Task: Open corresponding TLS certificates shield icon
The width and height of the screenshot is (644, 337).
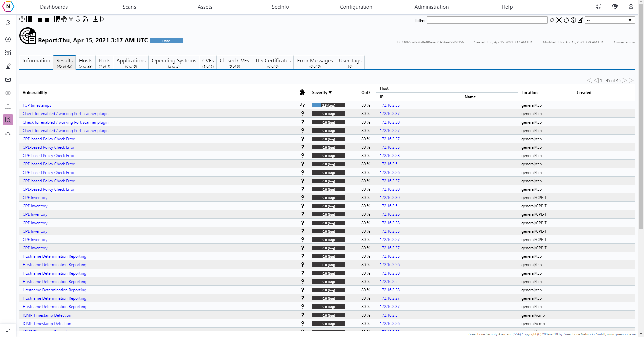Action: point(78,19)
